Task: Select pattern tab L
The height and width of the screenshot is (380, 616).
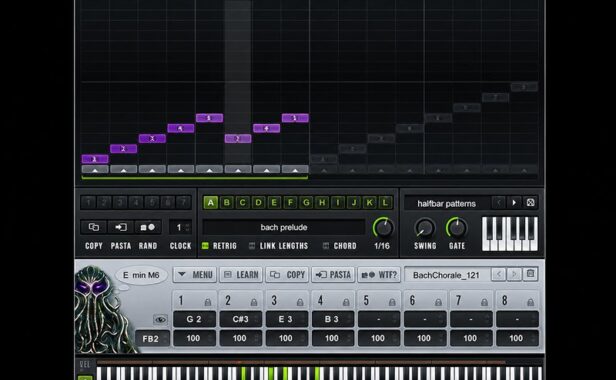Action: point(385,202)
